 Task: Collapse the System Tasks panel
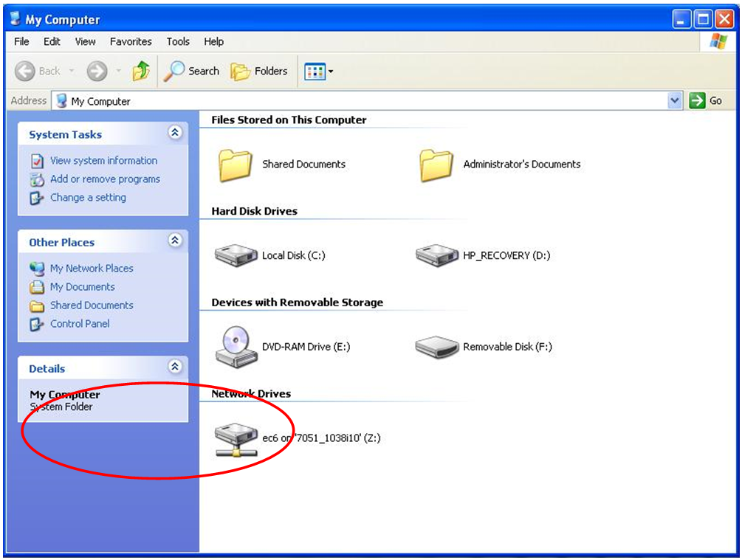coord(175,134)
